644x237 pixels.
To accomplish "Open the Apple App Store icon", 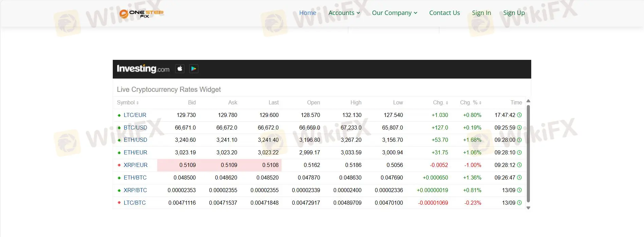I will point(180,69).
